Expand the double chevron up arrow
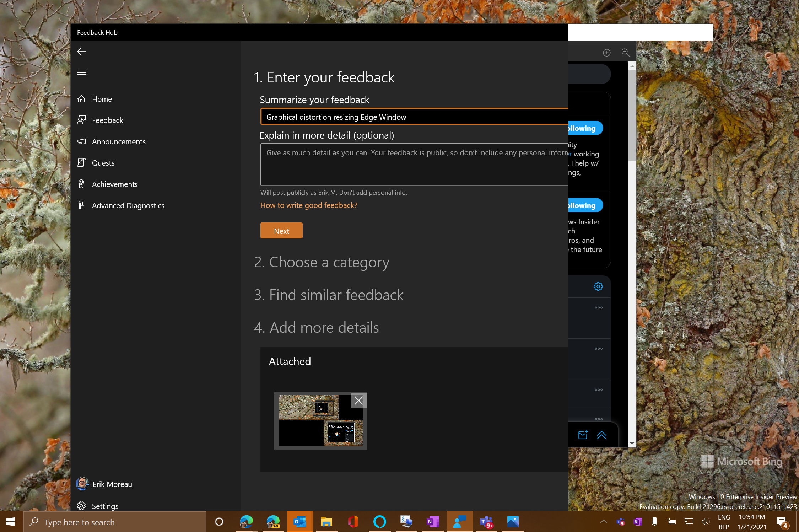This screenshot has height=532, width=799. click(601, 435)
